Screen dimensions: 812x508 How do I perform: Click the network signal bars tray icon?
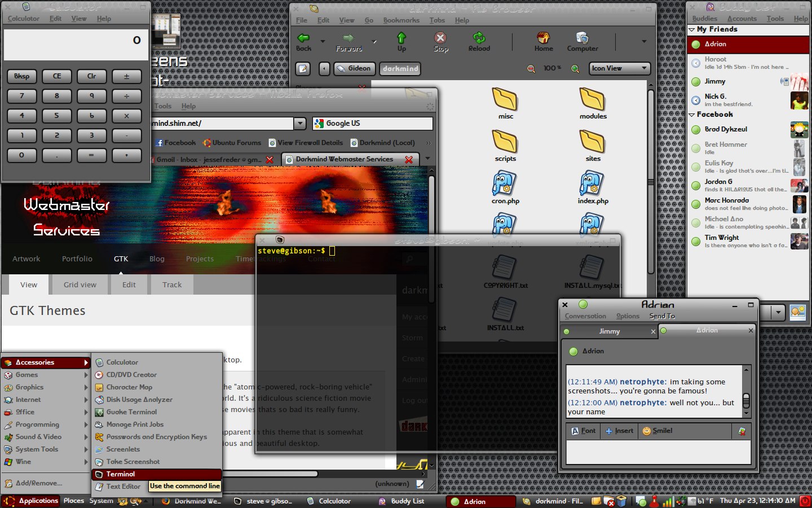668,501
